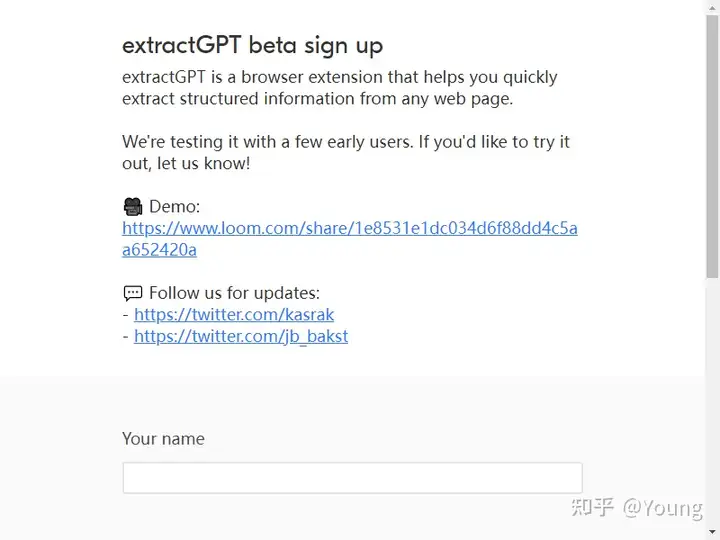
Task: Click the 'Your name' field label
Action: (x=163, y=439)
